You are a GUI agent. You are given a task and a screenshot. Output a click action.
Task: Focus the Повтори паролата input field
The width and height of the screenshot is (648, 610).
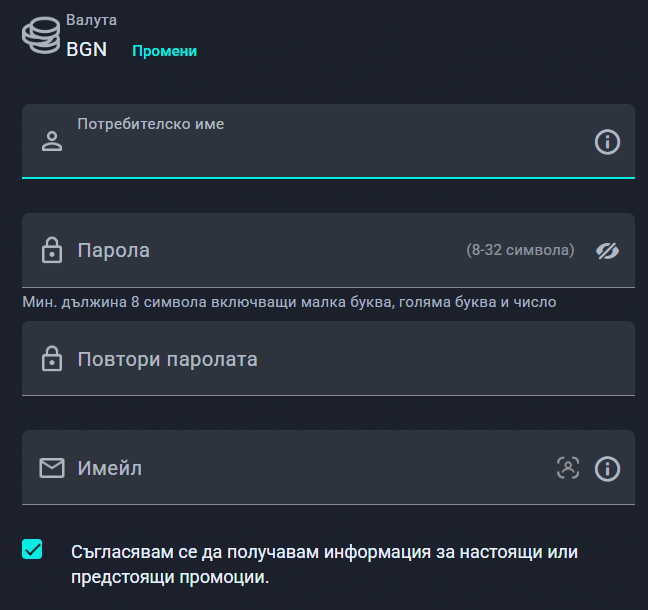330,358
